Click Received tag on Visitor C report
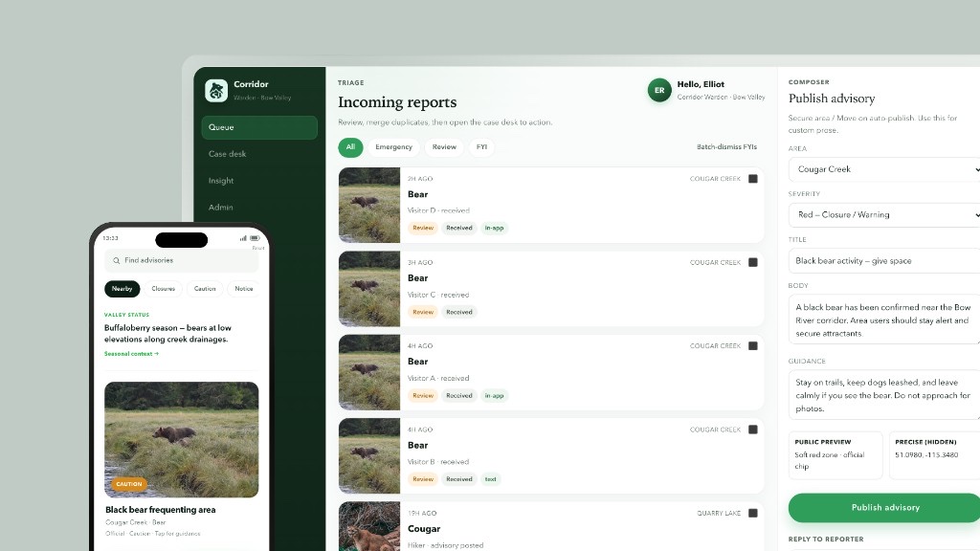 tap(459, 312)
